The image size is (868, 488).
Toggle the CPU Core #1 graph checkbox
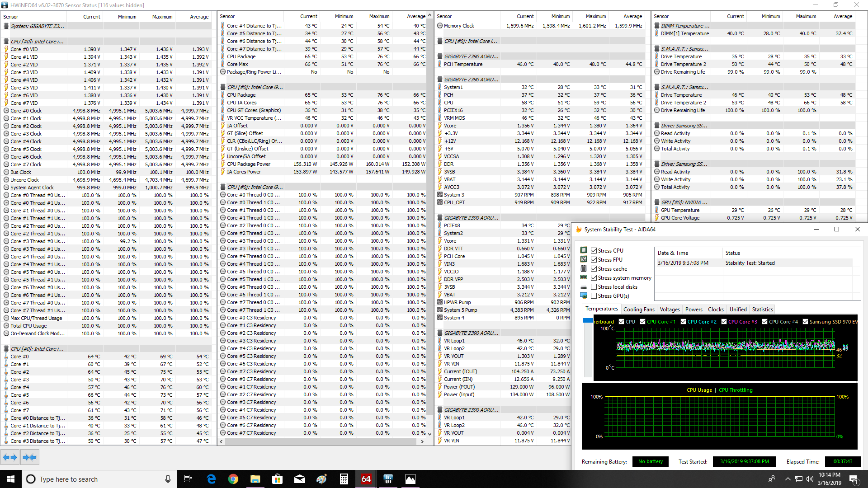(x=642, y=322)
